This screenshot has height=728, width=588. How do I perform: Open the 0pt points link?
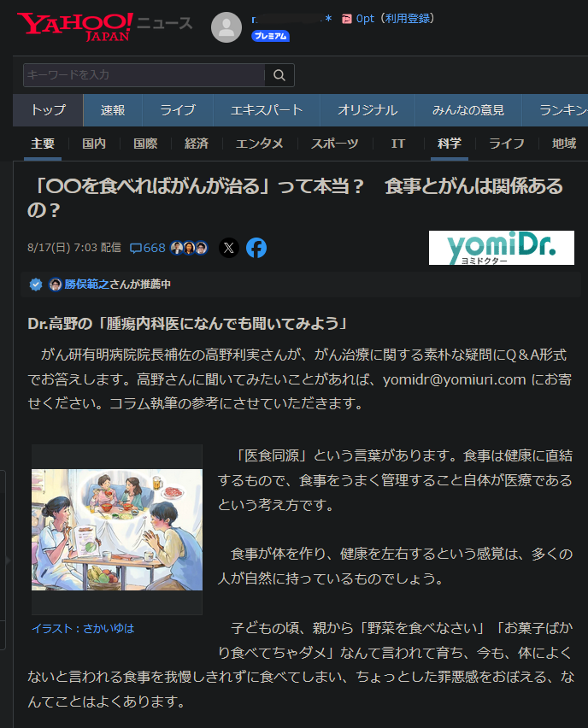coord(366,18)
